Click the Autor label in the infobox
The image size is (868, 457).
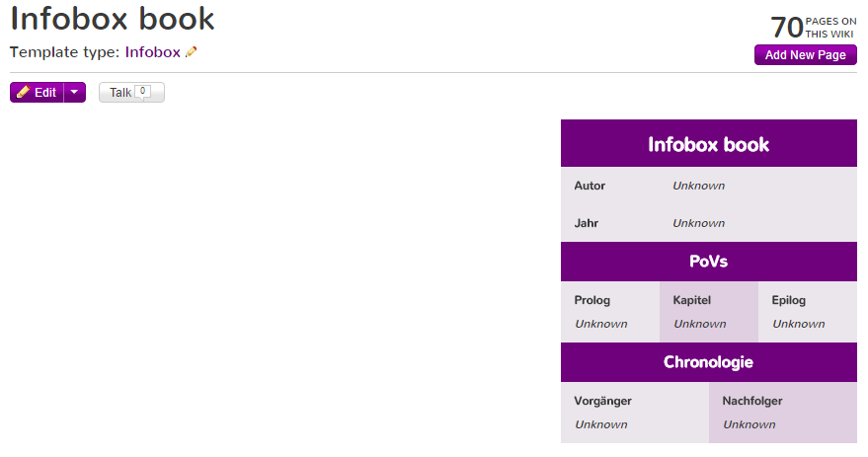[x=590, y=186]
